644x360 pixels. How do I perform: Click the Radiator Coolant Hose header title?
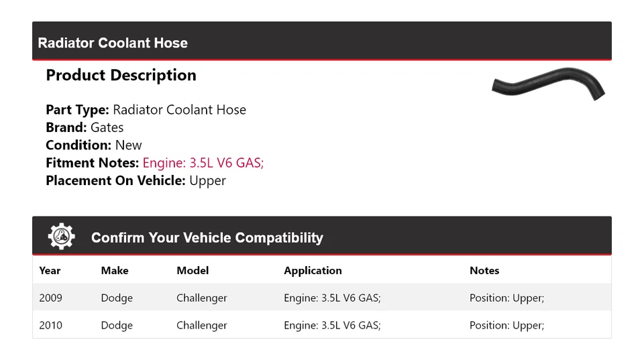[113, 43]
